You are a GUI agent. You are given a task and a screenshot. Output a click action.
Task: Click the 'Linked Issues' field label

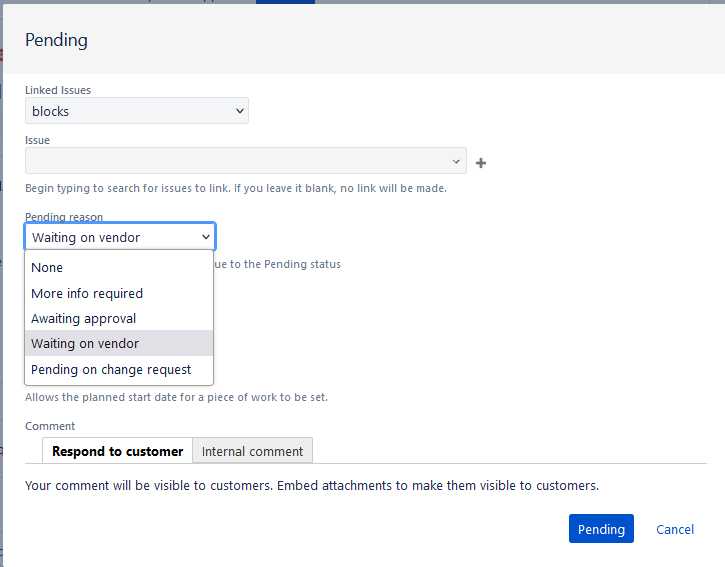click(58, 90)
